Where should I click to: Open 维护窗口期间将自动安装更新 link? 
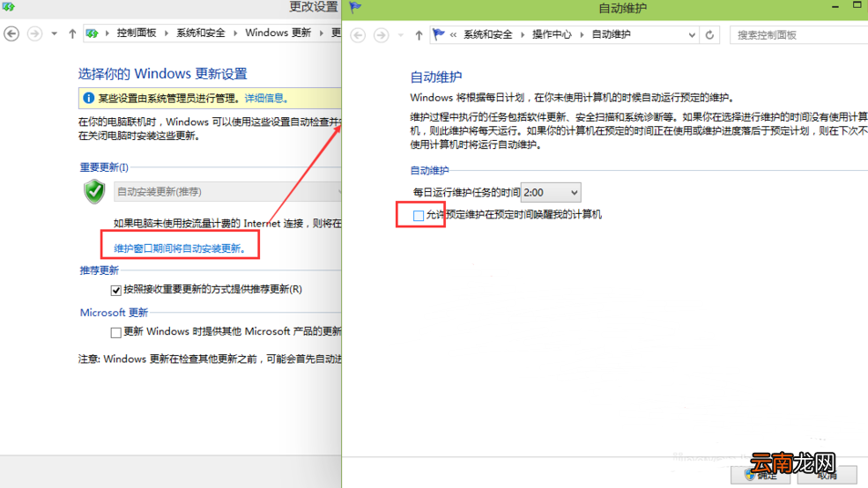tap(180, 248)
